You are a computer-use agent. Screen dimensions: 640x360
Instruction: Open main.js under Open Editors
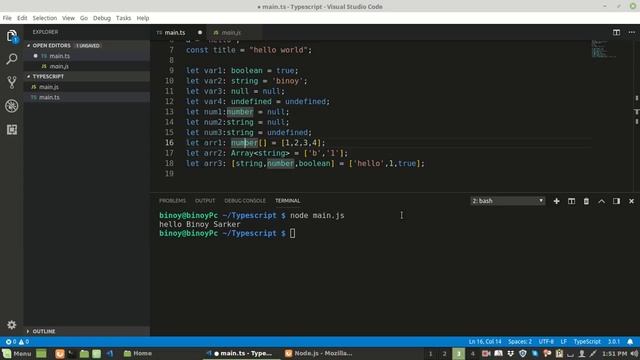point(87,66)
